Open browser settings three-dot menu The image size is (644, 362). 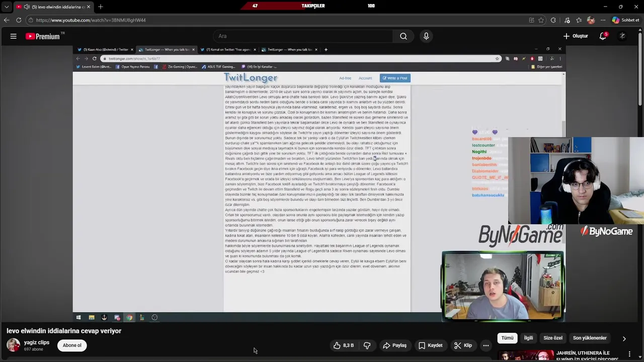pyautogui.click(x=602, y=20)
